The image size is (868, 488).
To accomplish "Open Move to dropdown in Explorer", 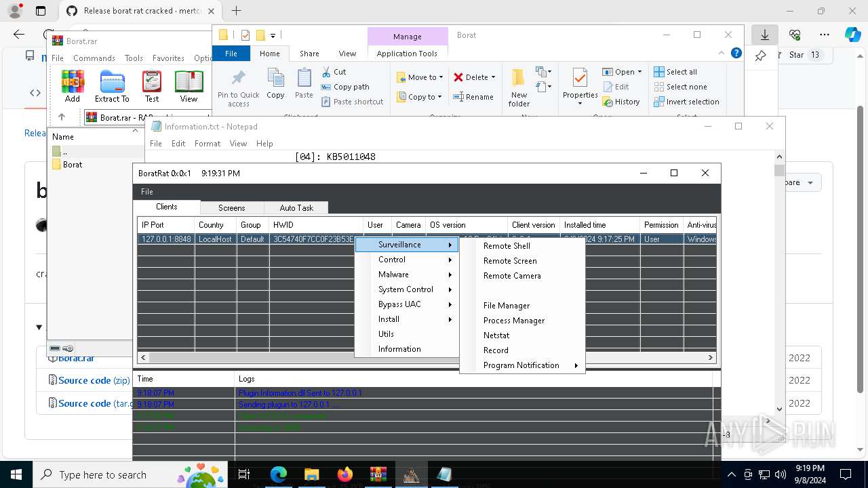I will 420,77.
